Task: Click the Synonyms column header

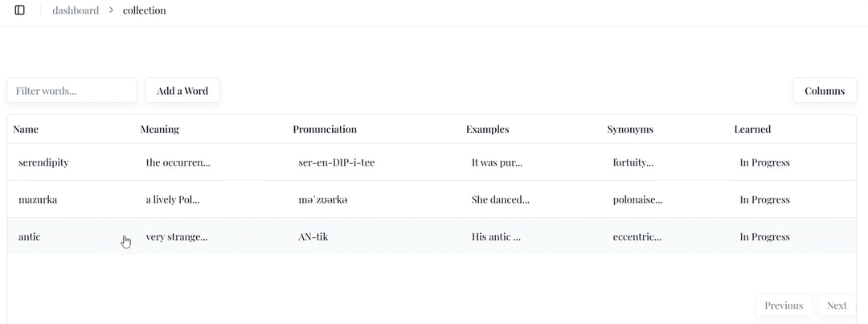Action: coord(630,129)
